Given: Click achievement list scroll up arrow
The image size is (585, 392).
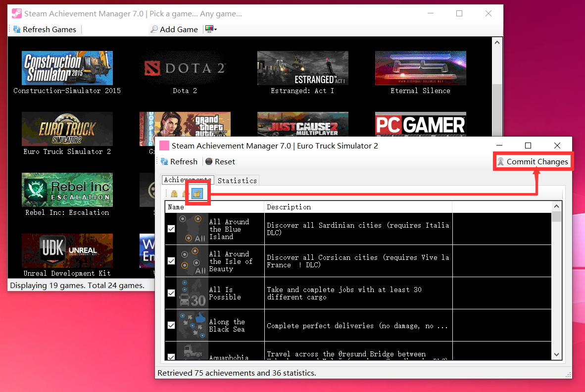Looking at the screenshot, I should click(x=557, y=206).
